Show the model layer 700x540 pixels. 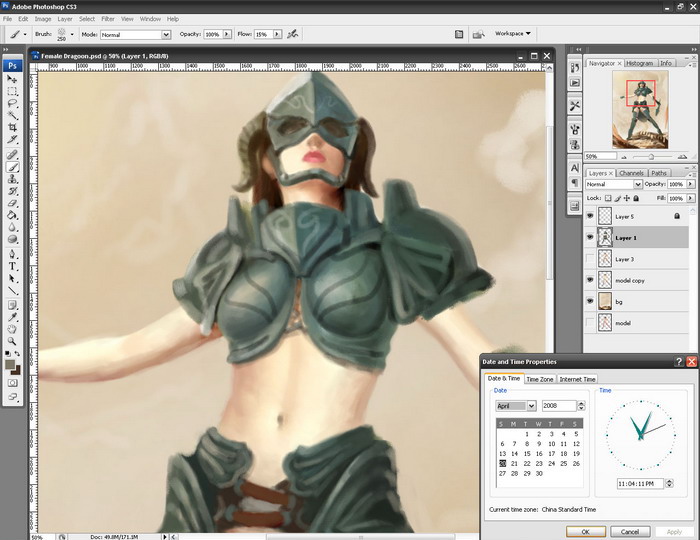click(590, 323)
